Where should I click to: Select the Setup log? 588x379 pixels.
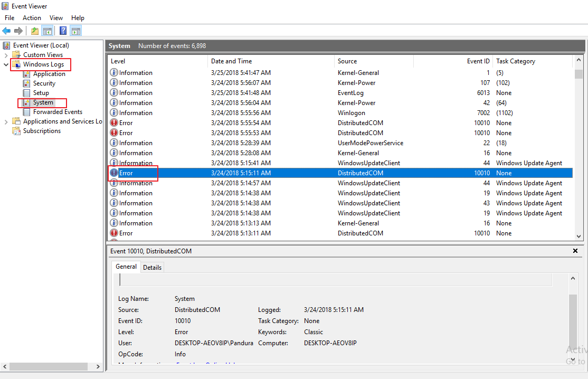tap(41, 93)
